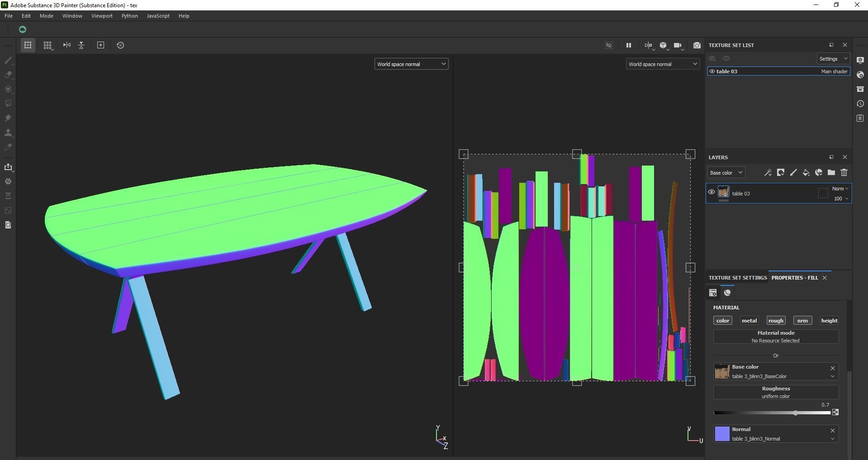The width and height of the screenshot is (868, 460).
Task: Open the Log dock icon
Action: pyautogui.click(x=860, y=118)
